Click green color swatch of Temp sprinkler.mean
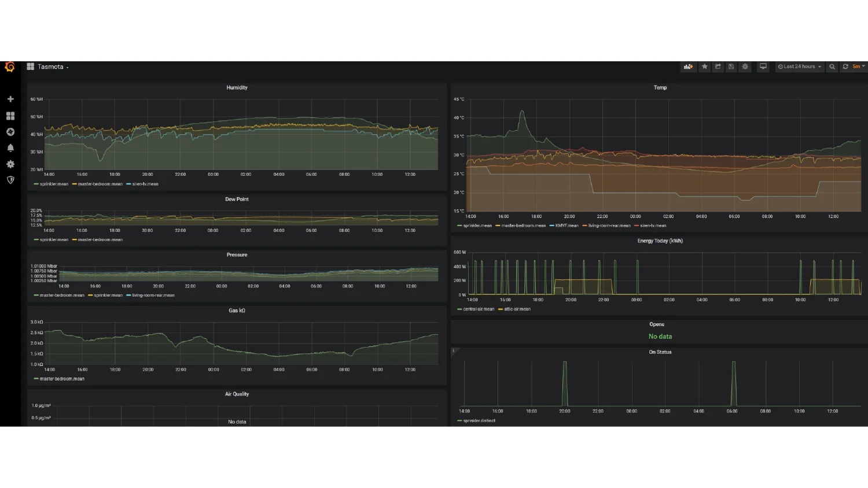The width and height of the screenshot is (868, 488). [459, 226]
